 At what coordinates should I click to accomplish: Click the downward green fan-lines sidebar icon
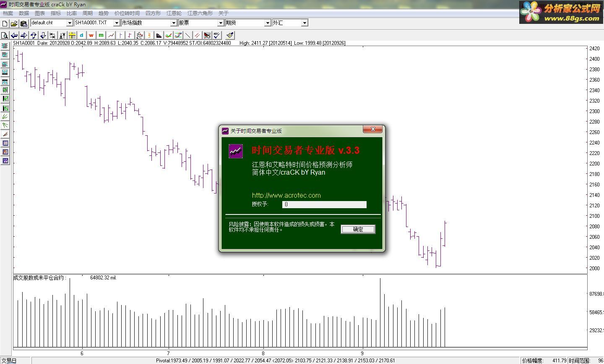5,125
